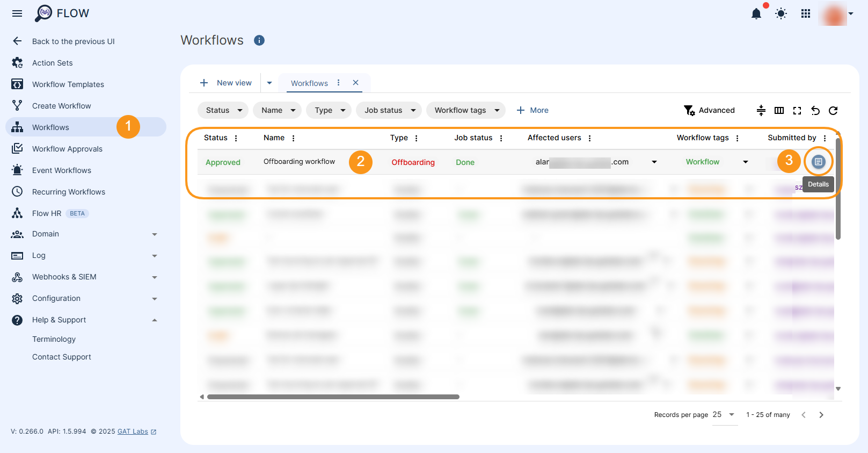Expand Workflow tag dropdown in Offboarding row
This screenshot has width=868, height=453.
coord(745,162)
